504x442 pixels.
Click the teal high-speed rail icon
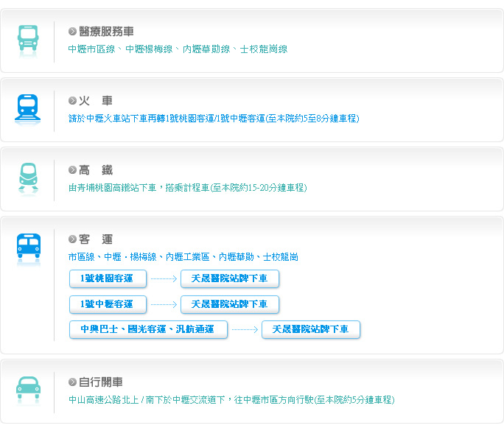(28, 178)
